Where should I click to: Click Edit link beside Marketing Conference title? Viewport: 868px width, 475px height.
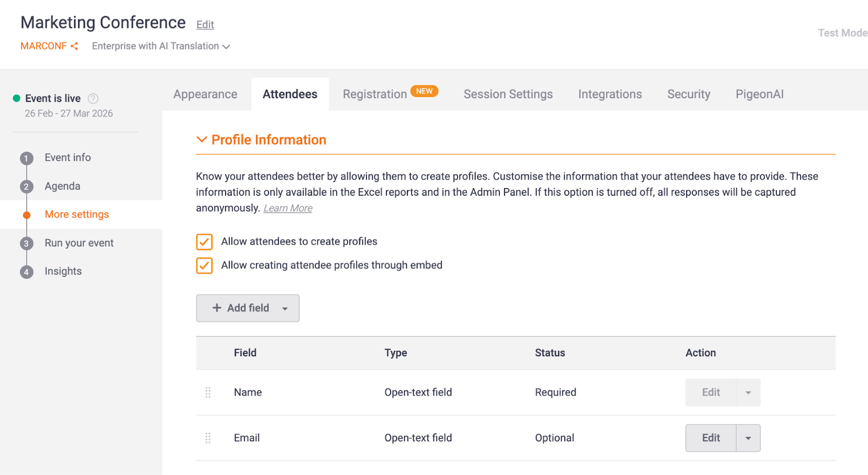pyautogui.click(x=205, y=24)
